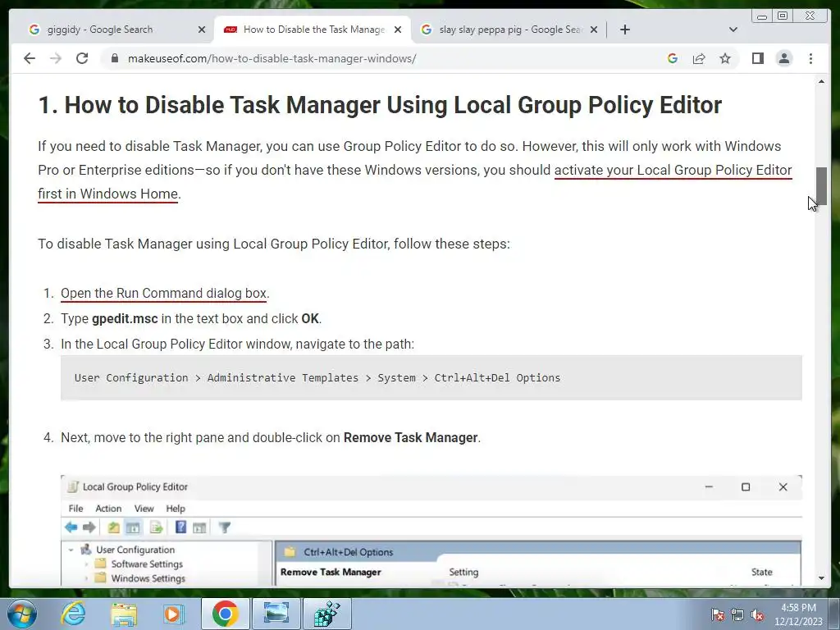
Task: Open Windows Explorer from taskbar
Action: [x=124, y=614]
